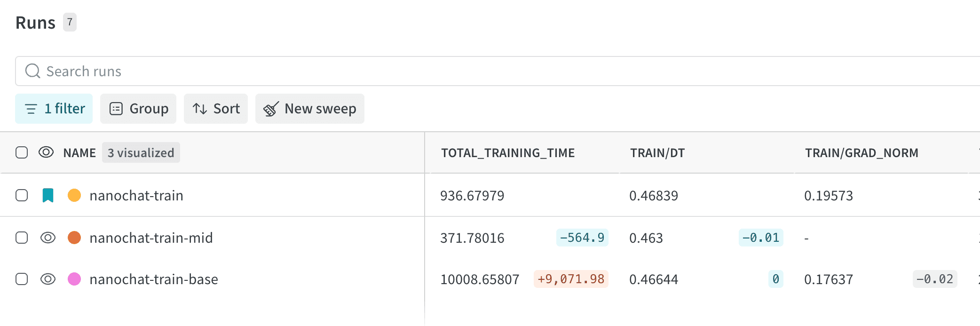980x326 pixels.
Task: Toggle visibility of all runs in header
Action: (46, 152)
